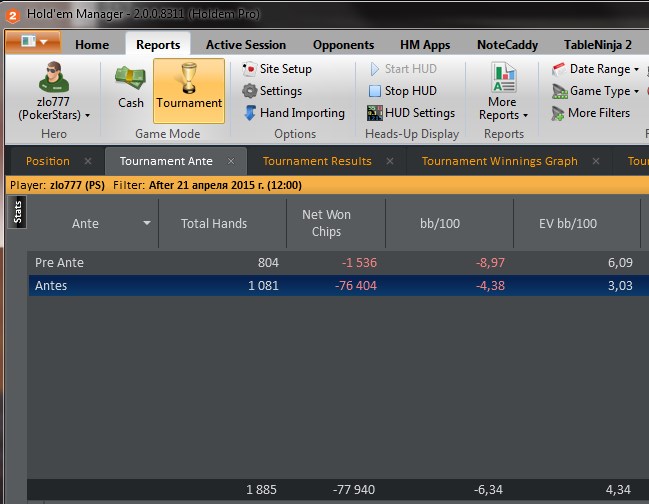Click the 804 total hands cell
The image size is (649, 504).
pyautogui.click(x=268, y=262)
